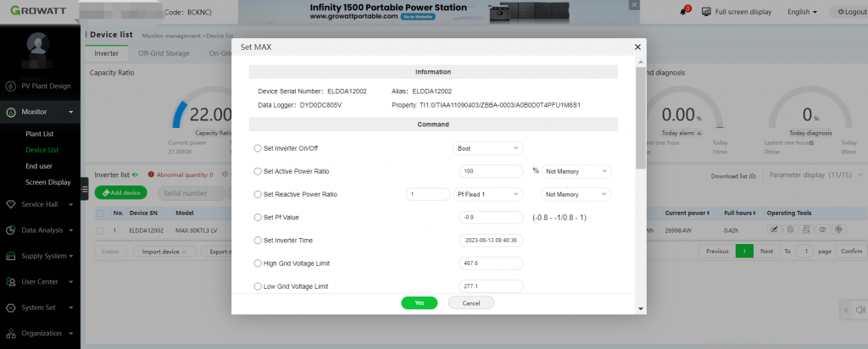Click the Data Analysis pie icon
This screenshot has width=868, height=349.
[x=10, y=230]
